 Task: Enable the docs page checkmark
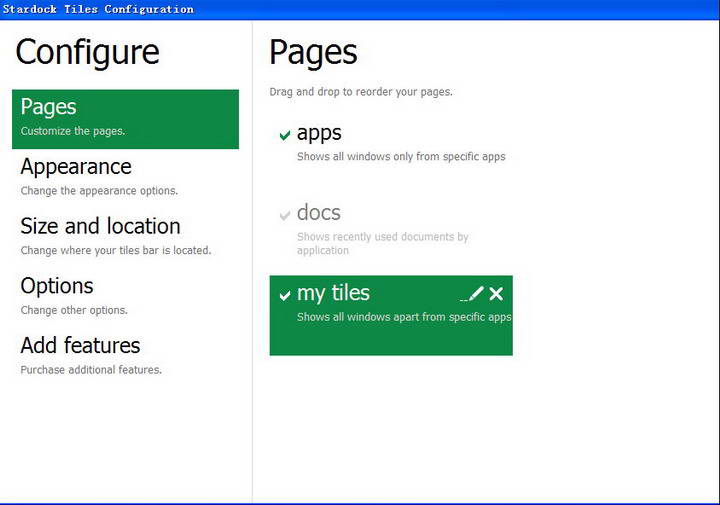(x=285, y=215)
